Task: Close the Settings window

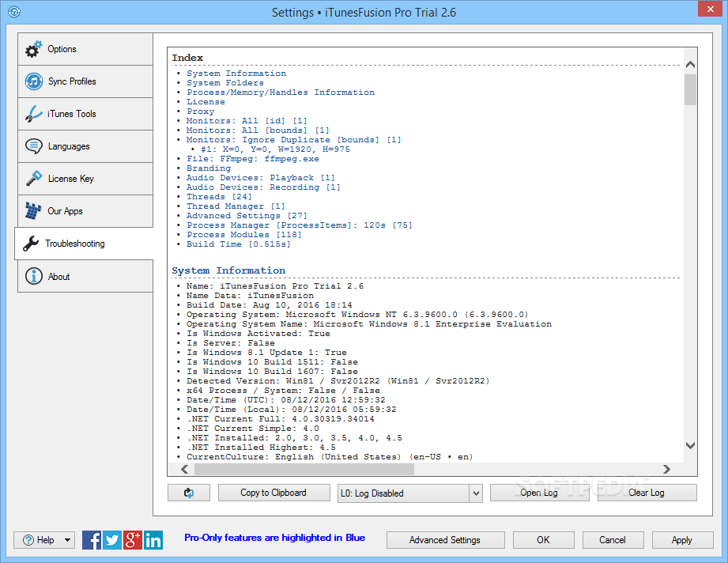Action: tap(711, 9)
